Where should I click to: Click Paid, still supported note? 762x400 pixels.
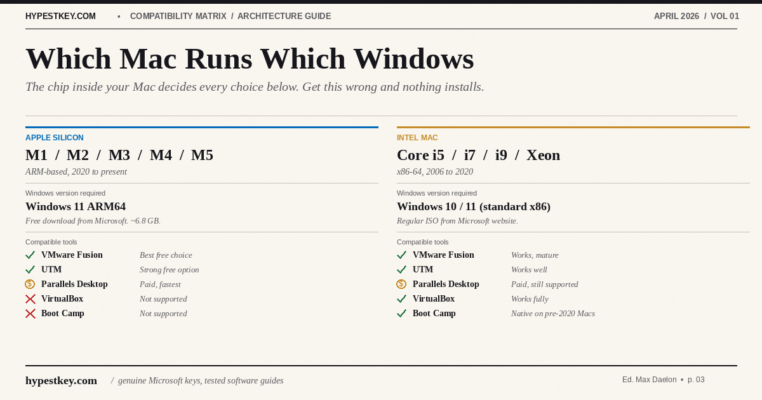pos(544,284)
